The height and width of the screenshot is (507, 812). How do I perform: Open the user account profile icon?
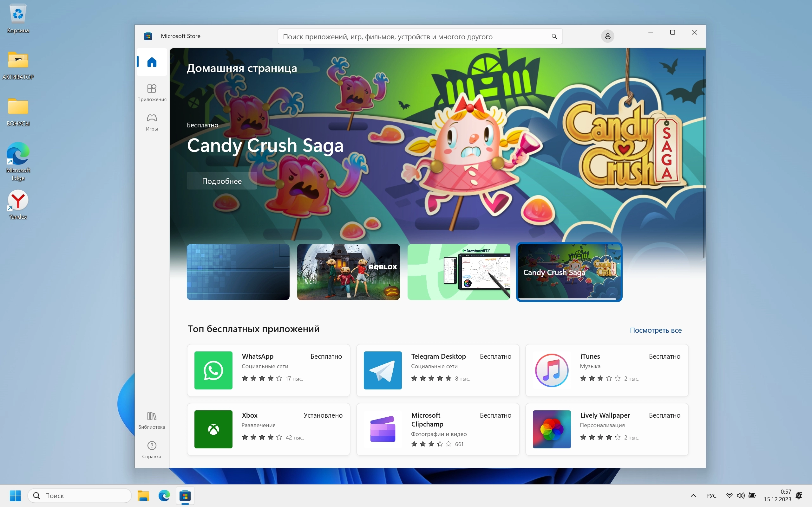tap(607, 36)
